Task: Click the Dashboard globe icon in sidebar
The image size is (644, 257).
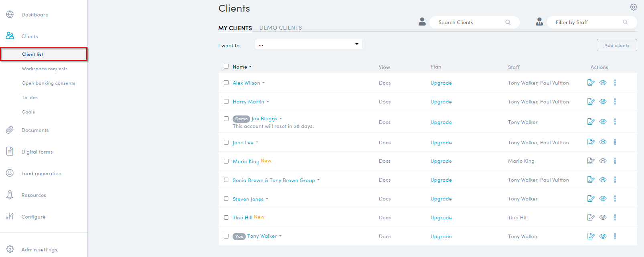Action: pyautogui.click(x=10, y=14)
